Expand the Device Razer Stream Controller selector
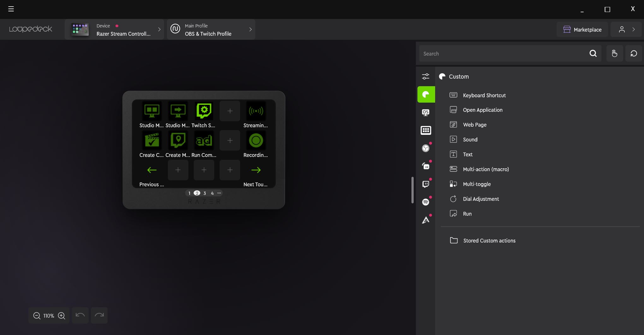This screenshot has height=335, width=644. (x=114, y=30)
